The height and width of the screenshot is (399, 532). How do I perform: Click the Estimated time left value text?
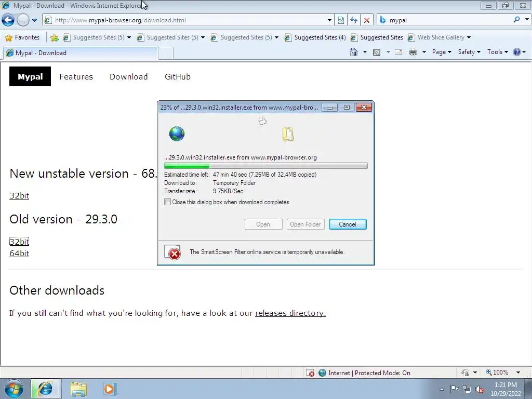[x=264, y=175]
